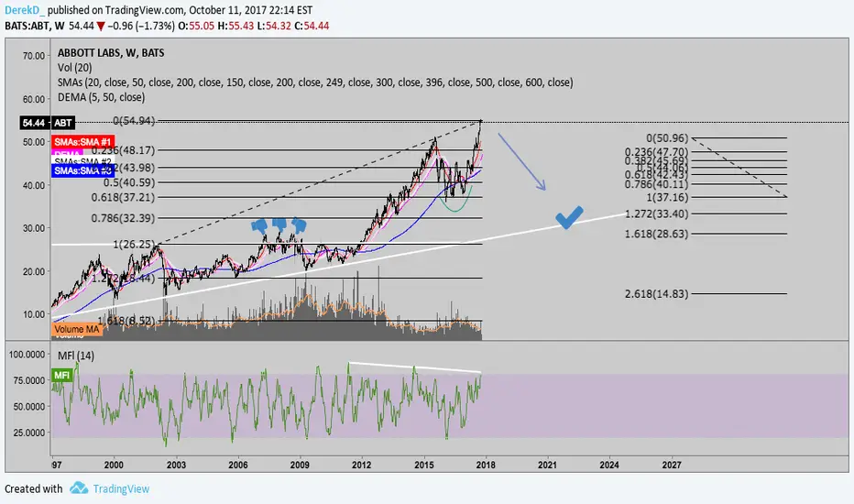Click the 0.5(40.59) Fibonacci label
The height and width of the screenshot is (504, 854).
tap(129, 182)
